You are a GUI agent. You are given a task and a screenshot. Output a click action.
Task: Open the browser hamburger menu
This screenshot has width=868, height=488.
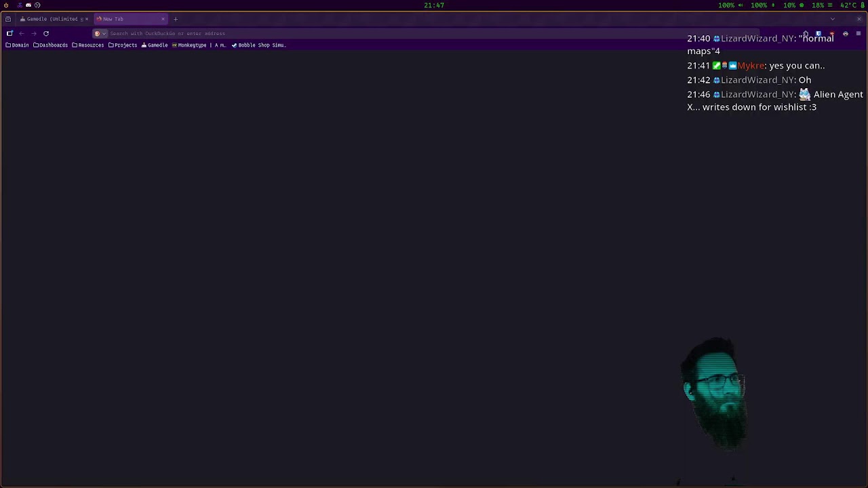(858, 33)
